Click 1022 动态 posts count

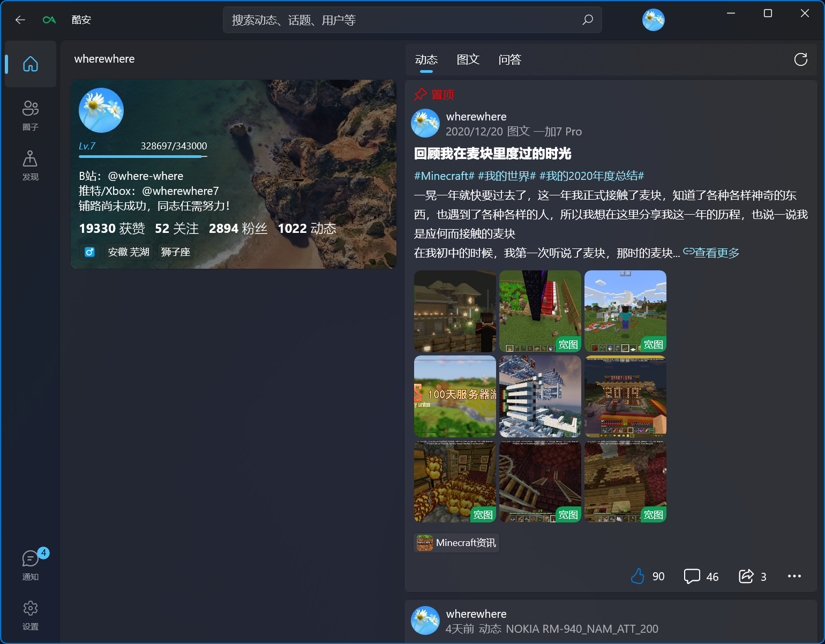307,229
